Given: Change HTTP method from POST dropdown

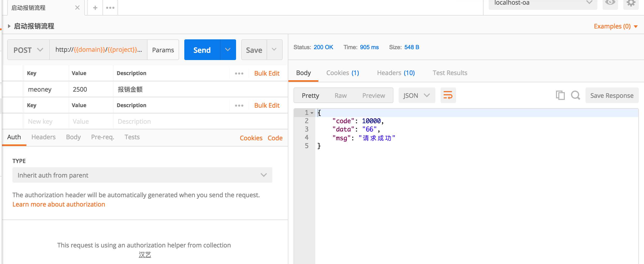Looking at the screenshot, I should [28, 50].
